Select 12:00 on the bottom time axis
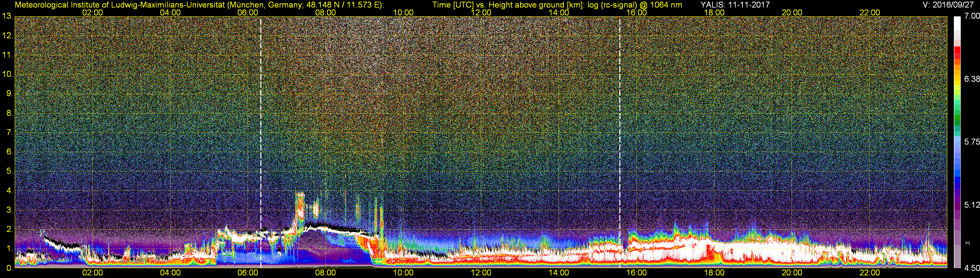980x278 pixels. (481, 273)
